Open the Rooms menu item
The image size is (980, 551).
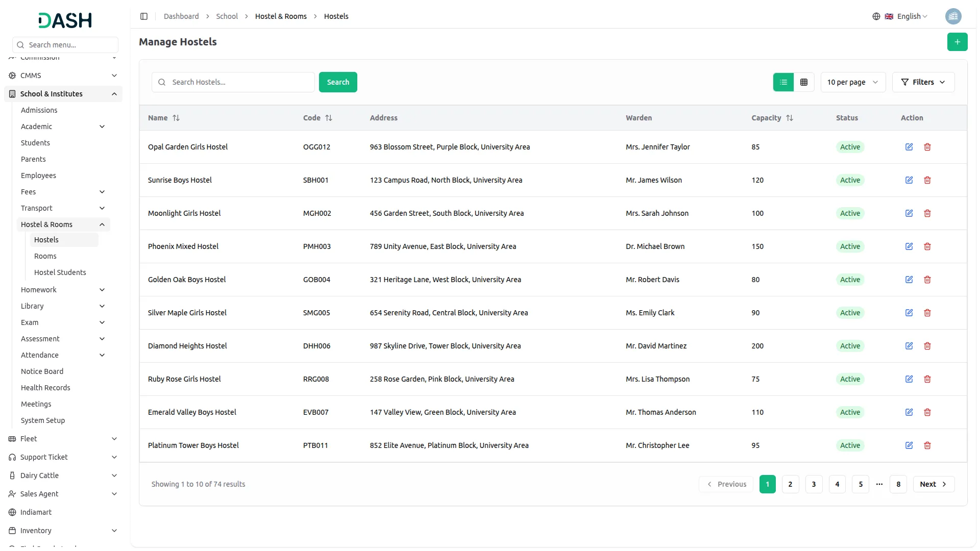point(45,256)
